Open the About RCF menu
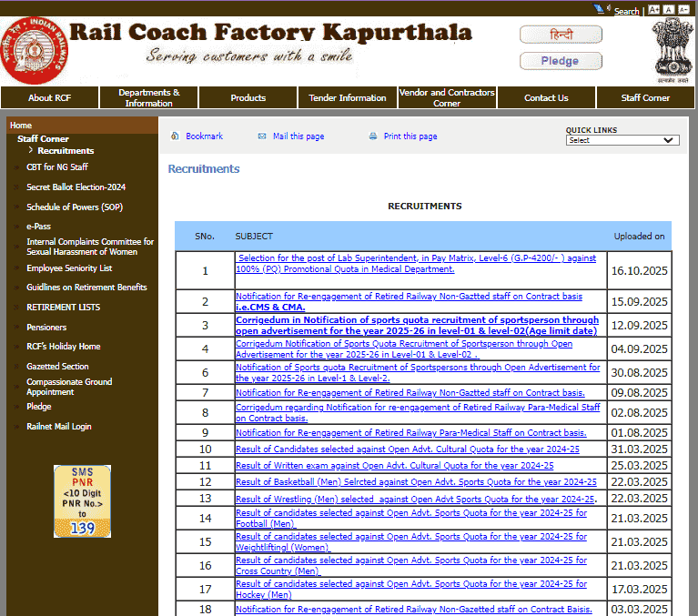The image size is (698, 616). (49, 98)
